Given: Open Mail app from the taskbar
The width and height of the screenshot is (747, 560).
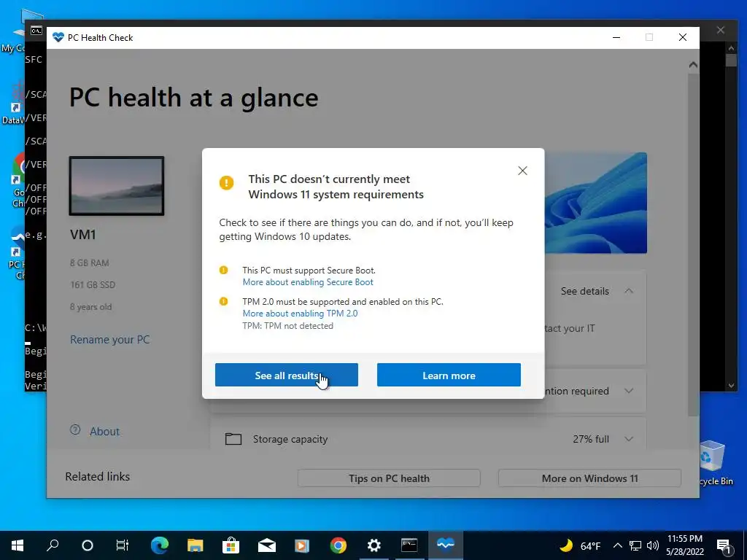Looking at the screenshot, I should click(267, 545).
